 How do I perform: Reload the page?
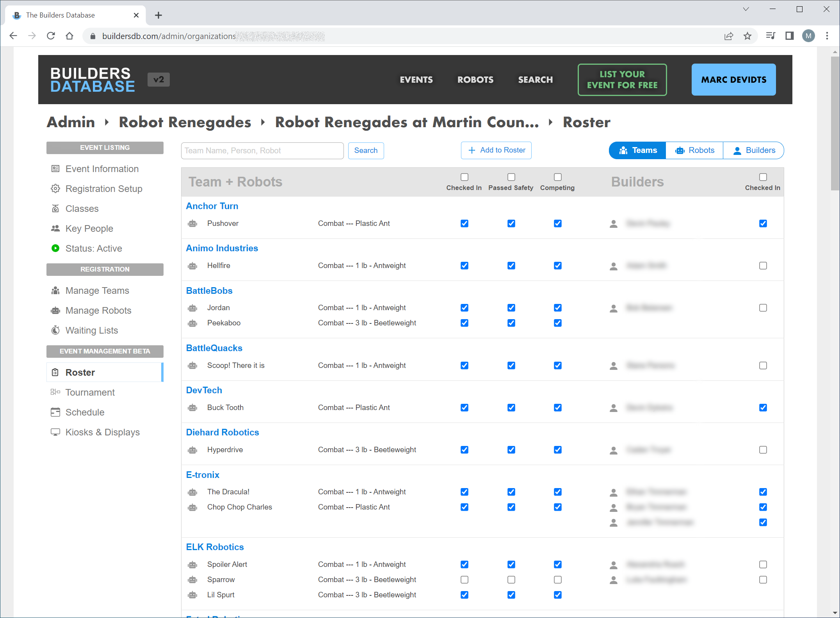(51, 36)
